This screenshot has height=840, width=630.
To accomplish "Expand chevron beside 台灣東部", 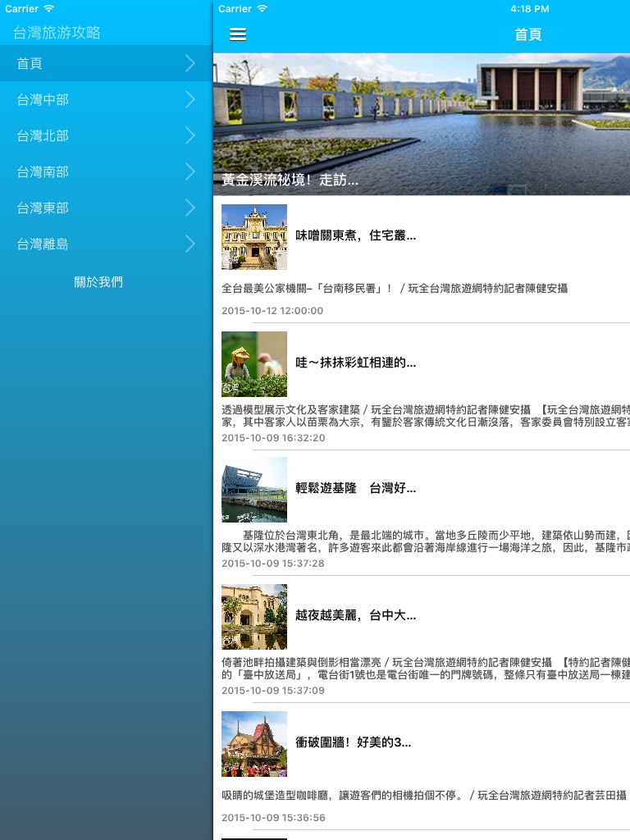I will (x=190, y=208).
